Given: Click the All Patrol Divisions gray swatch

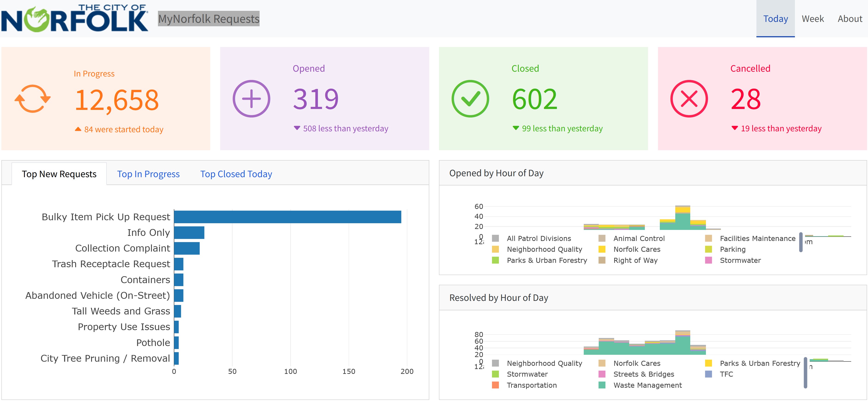Looking at the screenshot, I should tap(495, 239).
